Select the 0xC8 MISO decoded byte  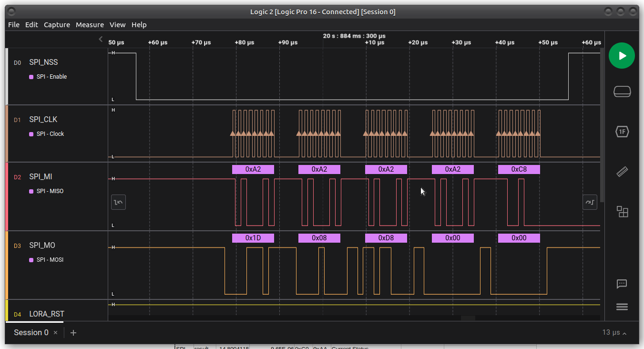(519, 169)
